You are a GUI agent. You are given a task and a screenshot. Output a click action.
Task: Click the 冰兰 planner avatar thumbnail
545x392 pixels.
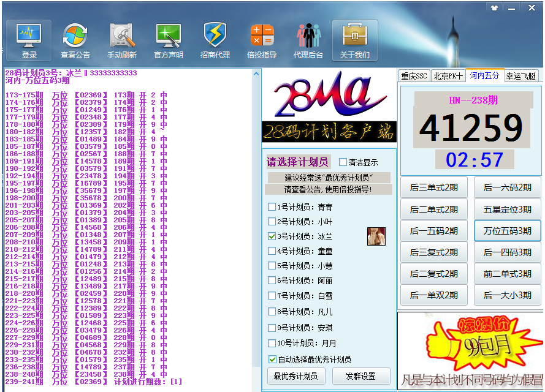tap(376, 236)
